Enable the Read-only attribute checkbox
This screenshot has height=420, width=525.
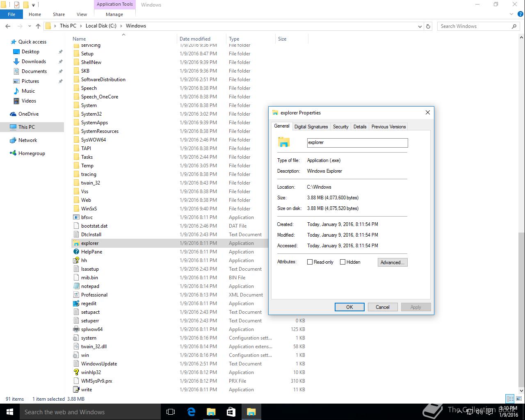pyautogui.click(x=310, y=262)
